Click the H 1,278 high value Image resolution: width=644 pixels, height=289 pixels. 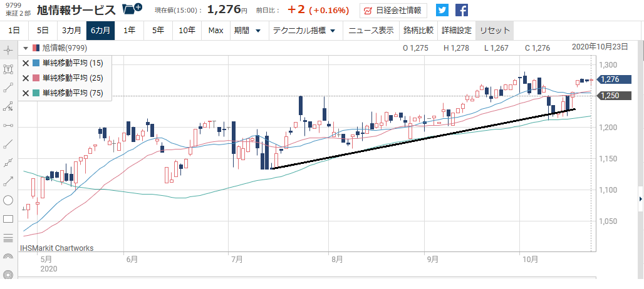456,48
